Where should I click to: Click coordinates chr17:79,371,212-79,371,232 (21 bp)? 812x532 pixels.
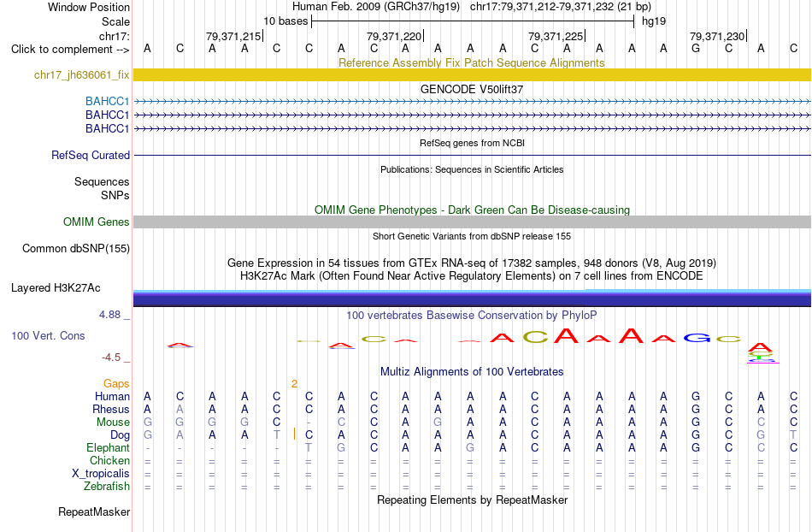click(561, 7)
